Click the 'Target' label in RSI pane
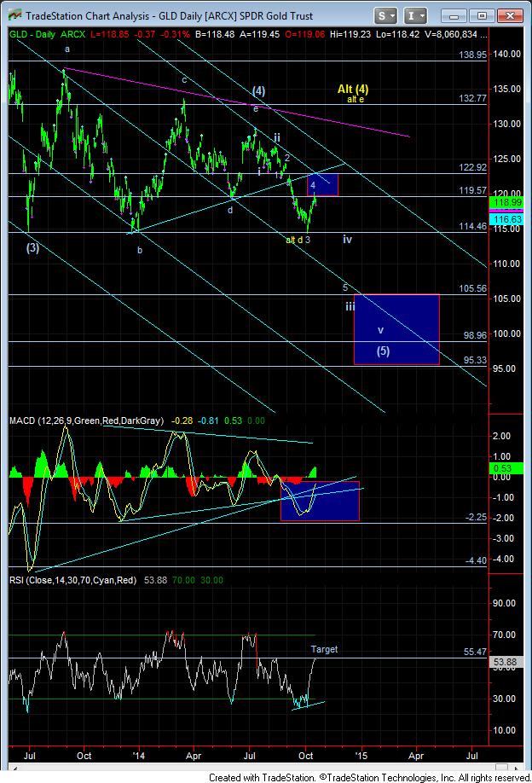 tap(324, 649)
